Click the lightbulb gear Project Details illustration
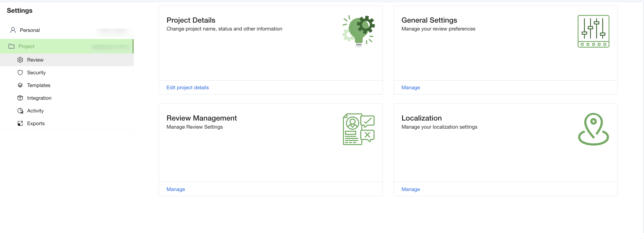 tap(358, 31)
